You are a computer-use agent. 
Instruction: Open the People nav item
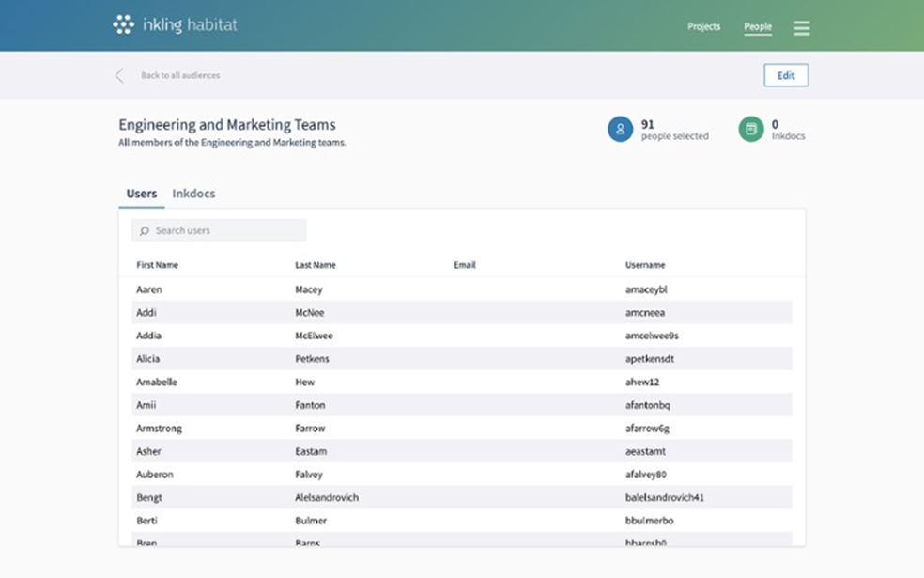(x=757, y=27)
